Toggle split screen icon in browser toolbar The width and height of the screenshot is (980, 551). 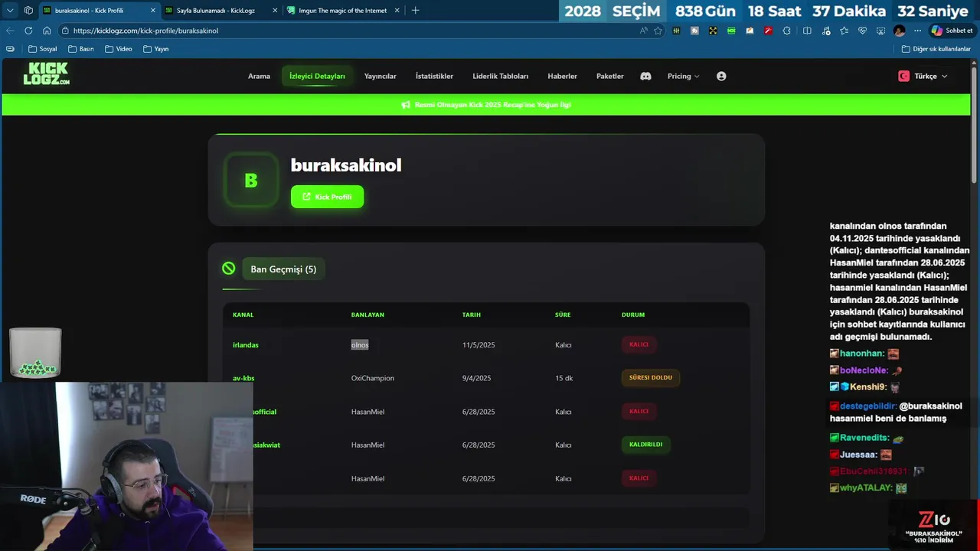[807, 31]
